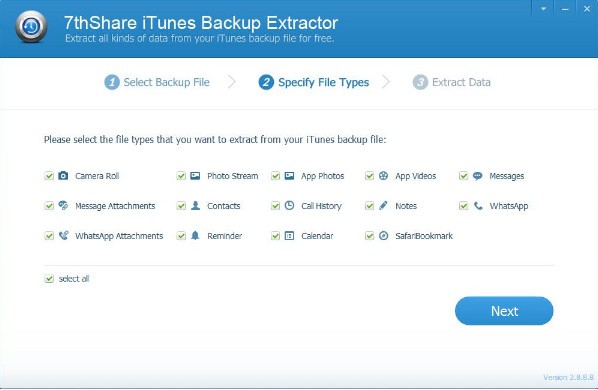This screenshot has height=390, width=598.
Task: Click the Next button
Action: tap(504, 311)
